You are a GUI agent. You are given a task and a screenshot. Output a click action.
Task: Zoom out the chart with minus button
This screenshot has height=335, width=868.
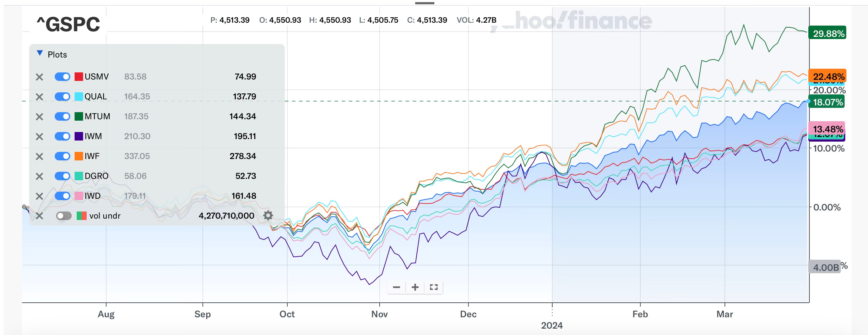pyautogui.click(x=397, y=287)
